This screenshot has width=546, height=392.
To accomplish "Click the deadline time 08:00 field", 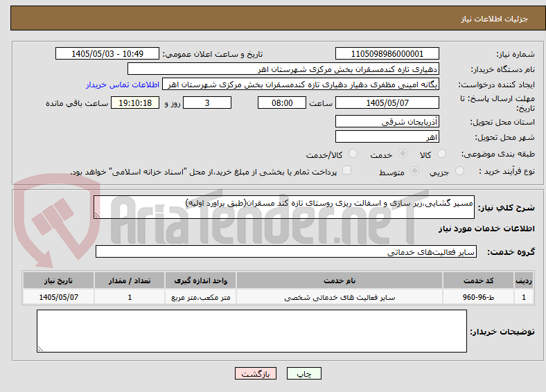I will [282, 103].
